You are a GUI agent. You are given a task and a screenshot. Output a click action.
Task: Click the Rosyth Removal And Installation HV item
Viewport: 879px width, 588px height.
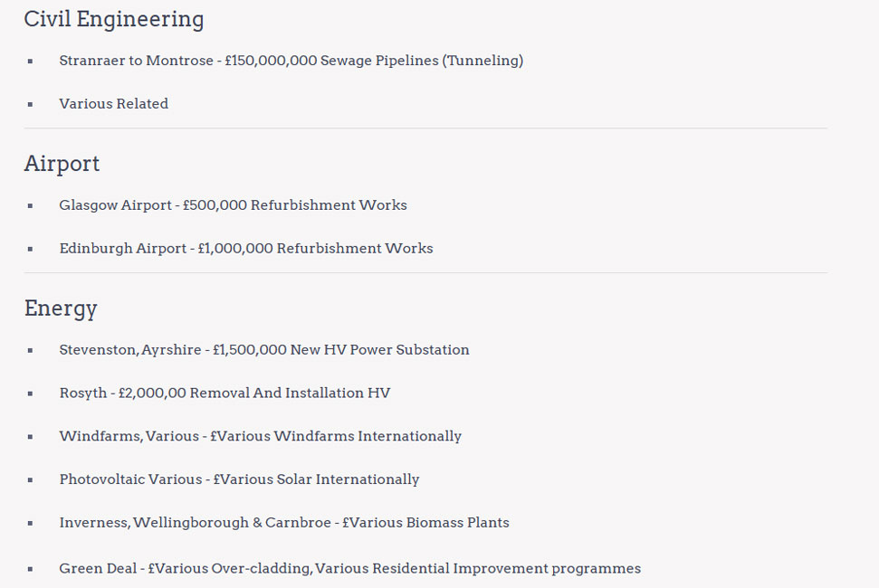225,394
